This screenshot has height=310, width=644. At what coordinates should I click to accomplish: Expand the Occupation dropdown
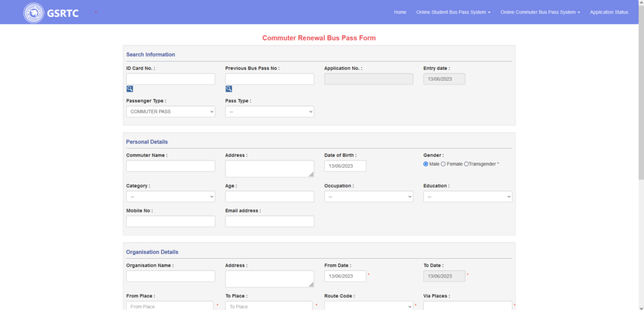(x=368, y=197)
